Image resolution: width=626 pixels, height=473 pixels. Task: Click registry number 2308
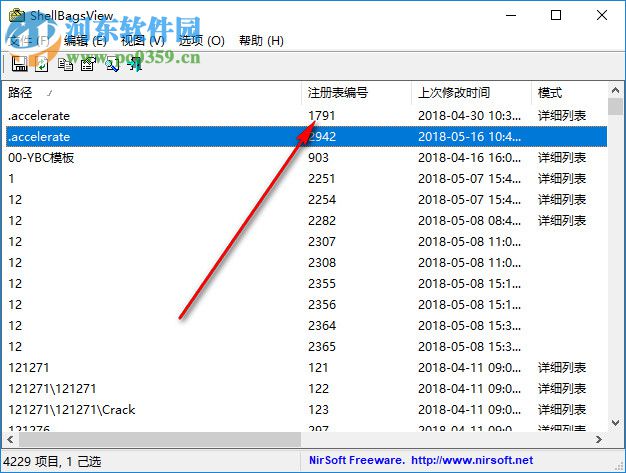coord(322,263)
